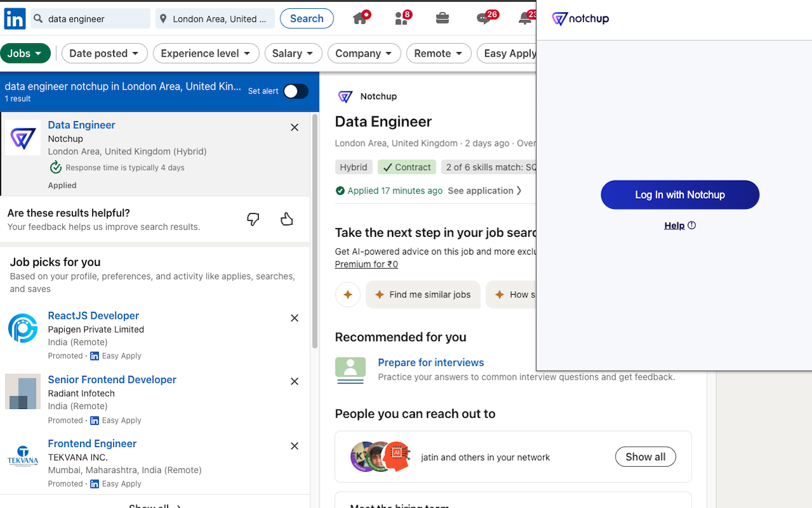Open the Messaging chat icon

click(485, 18)
